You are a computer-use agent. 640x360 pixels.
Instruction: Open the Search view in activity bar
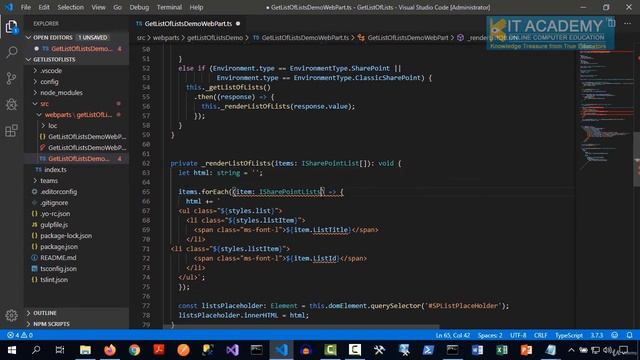(11, 52)
